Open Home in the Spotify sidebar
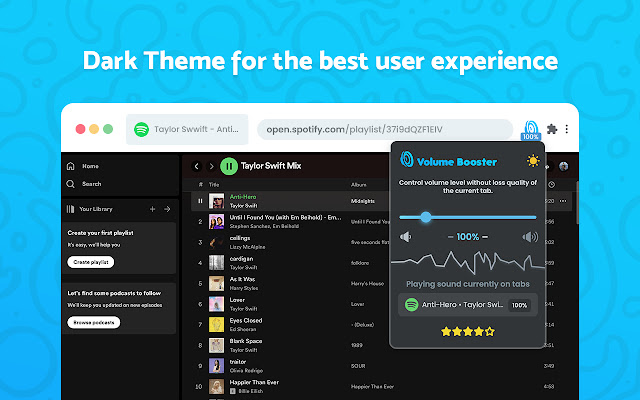 click(83, 166)
